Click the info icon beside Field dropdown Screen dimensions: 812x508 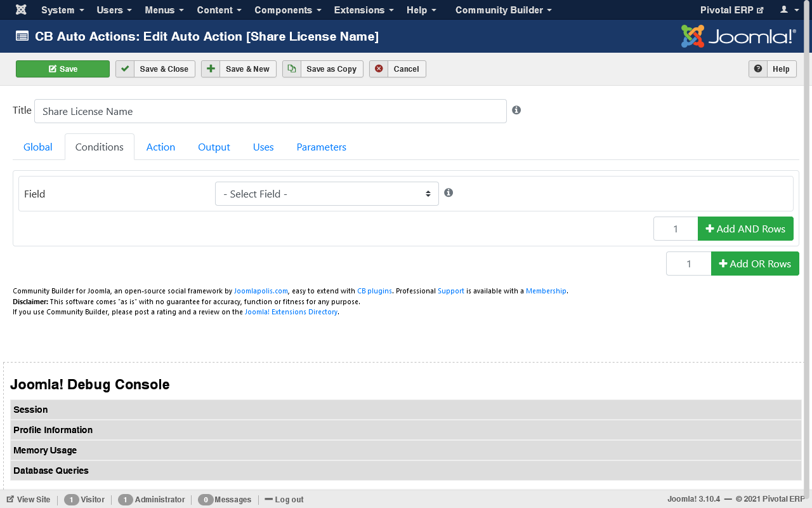[449, 192]
